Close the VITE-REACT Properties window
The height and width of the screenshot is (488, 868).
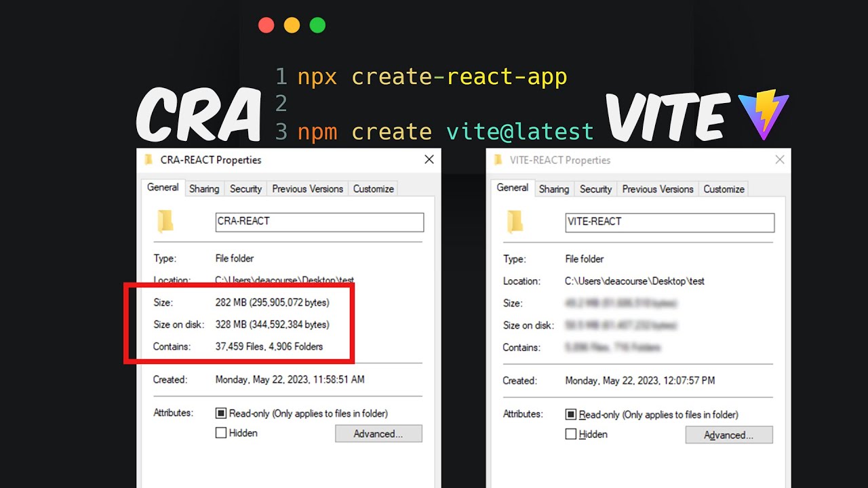(780, 160)
